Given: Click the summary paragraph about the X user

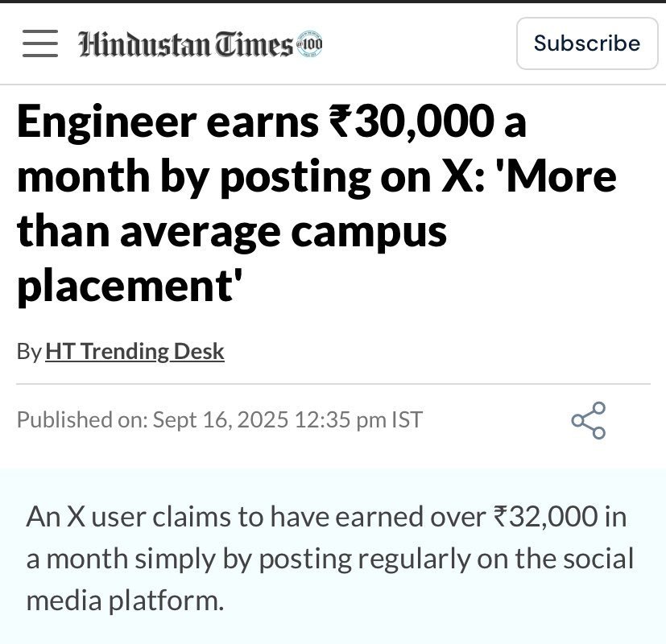Looking at the screenshot, I should coord(330,559).
